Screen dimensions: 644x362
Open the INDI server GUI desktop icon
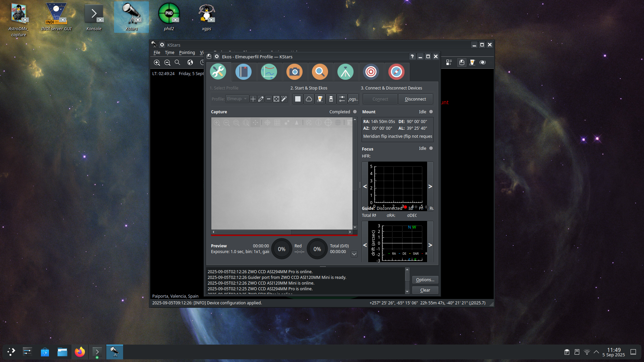point(56,17)
